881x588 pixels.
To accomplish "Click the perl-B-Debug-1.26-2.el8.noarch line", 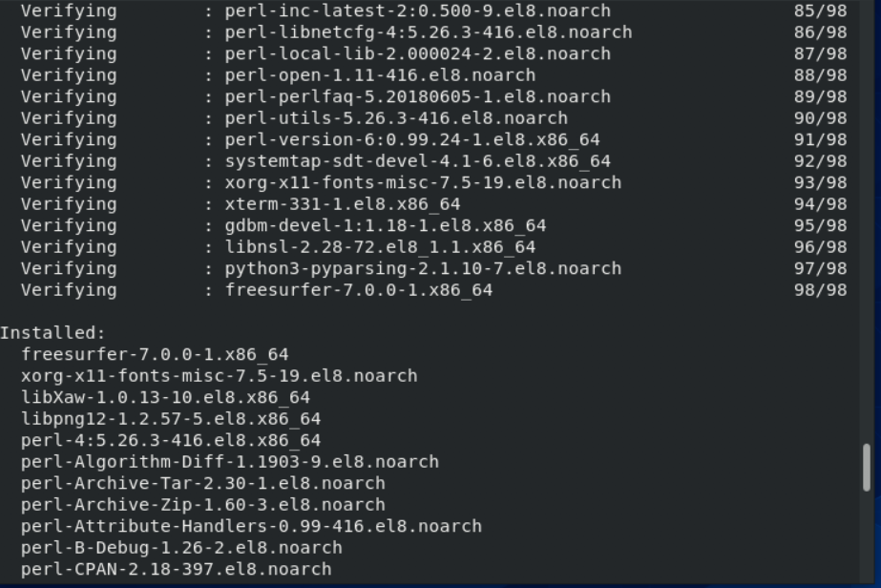I will (x=181, y=548).
